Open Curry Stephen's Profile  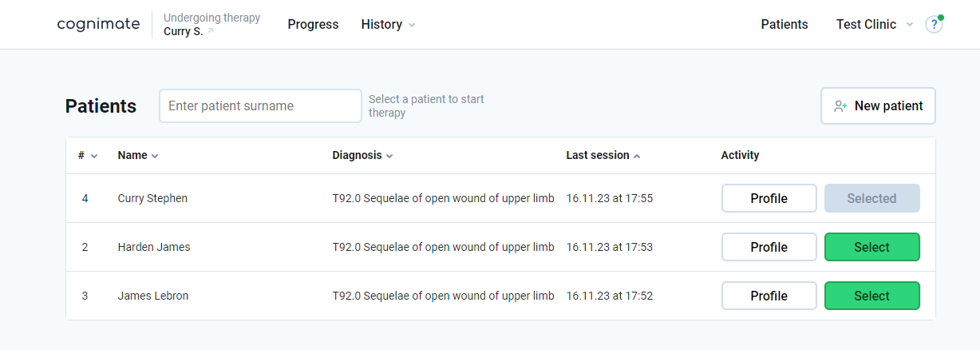point(769,198)
